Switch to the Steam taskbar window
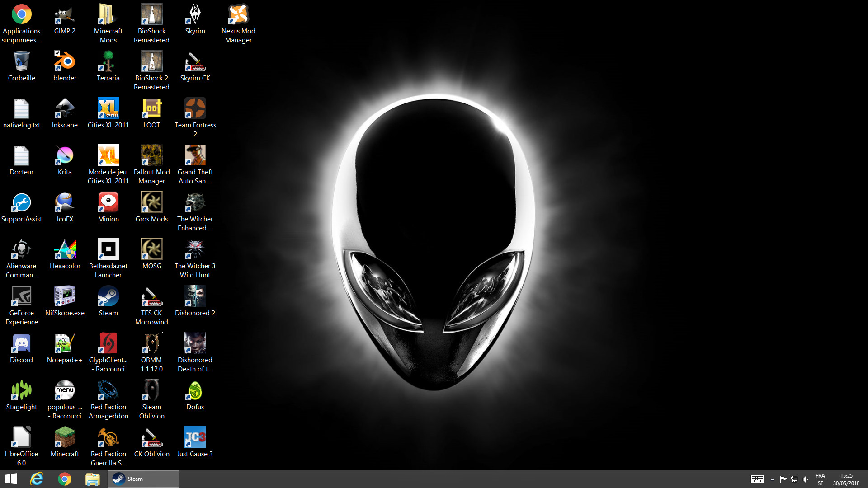 [x=143, y=479]
